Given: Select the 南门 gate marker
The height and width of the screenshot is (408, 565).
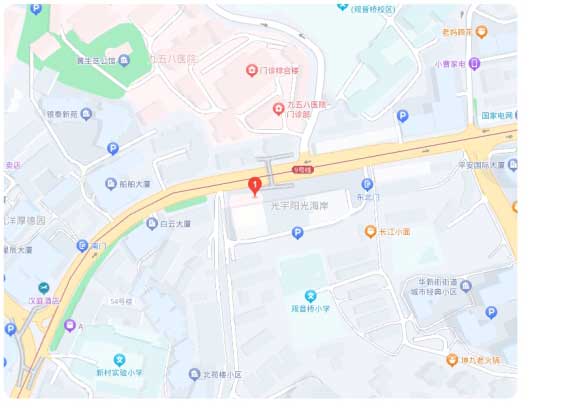Looking at the screenshot, I should 82,246.
